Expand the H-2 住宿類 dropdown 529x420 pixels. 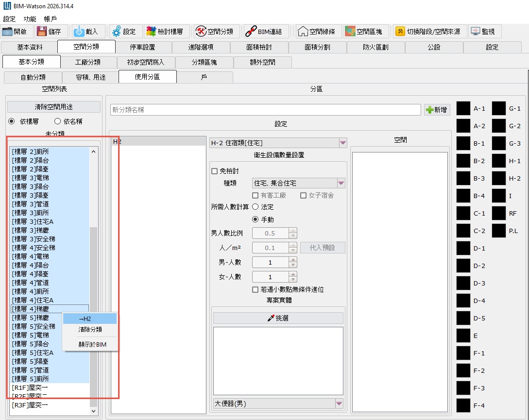tap(343, 143)
